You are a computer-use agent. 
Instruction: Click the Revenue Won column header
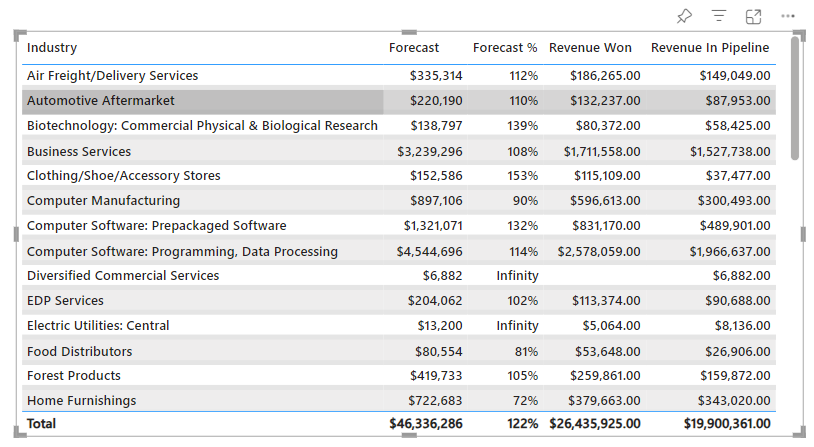pyautogui.click(x=590, y=48)
